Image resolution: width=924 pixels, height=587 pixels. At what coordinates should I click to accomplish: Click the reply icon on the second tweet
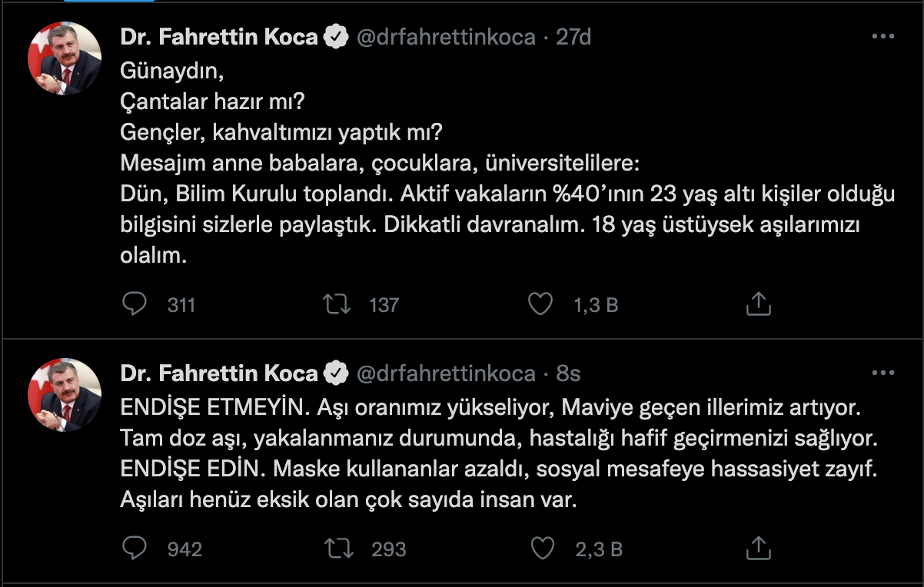coord(134,549)
